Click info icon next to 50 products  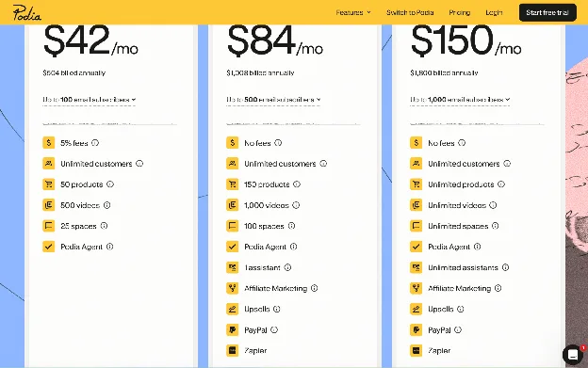(110, 184)
